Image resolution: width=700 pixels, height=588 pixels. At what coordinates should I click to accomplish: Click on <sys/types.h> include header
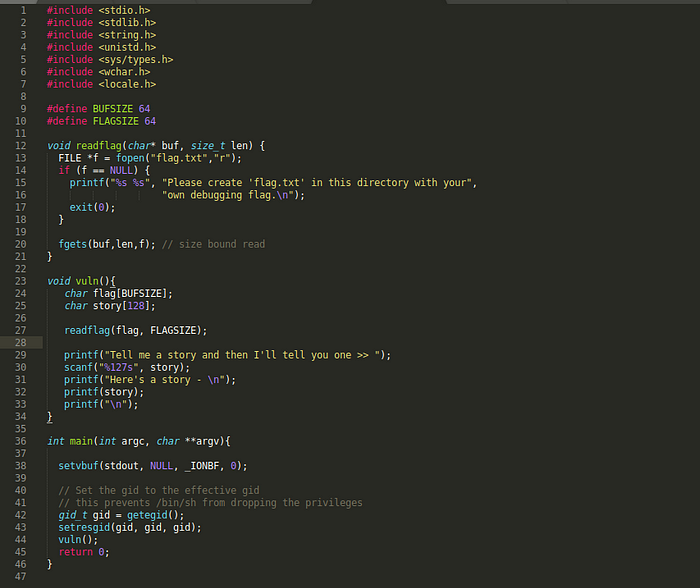pos(136,59)
